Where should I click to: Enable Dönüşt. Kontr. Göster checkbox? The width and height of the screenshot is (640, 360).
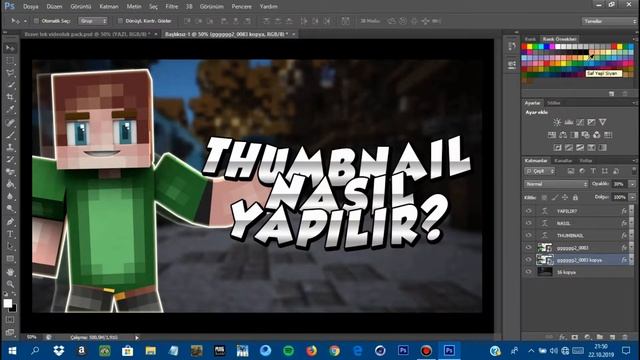click(x=120, y=21)
